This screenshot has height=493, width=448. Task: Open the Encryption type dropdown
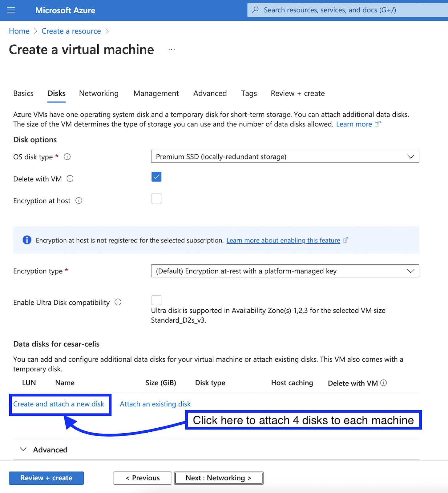tap(285, 271)
